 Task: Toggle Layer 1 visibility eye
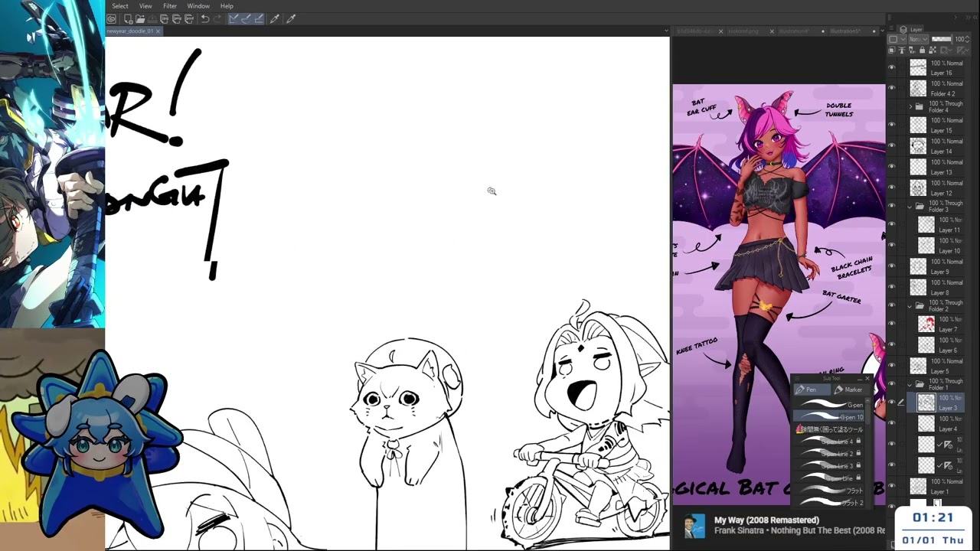891,485
